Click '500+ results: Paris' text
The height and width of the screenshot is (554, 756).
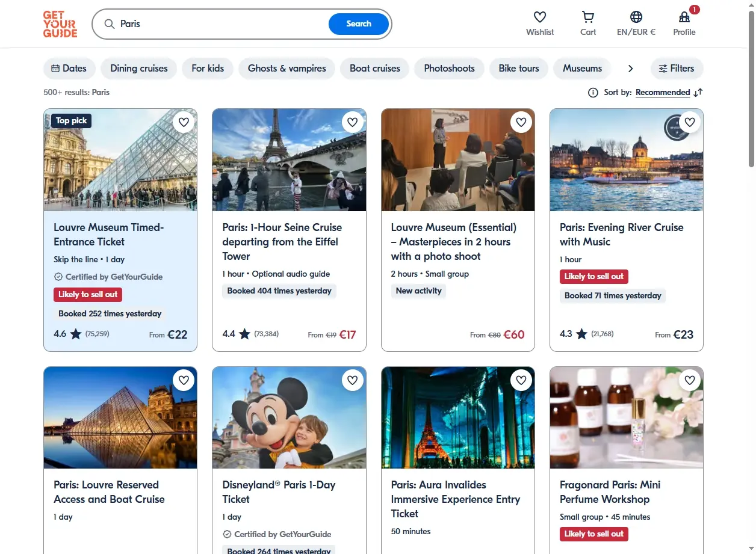(x=76, y=93)
